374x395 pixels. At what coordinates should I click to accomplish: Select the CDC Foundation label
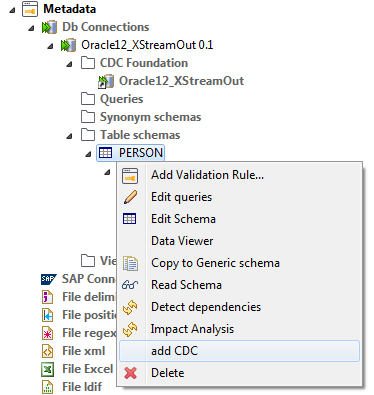(x=144, y=63)
